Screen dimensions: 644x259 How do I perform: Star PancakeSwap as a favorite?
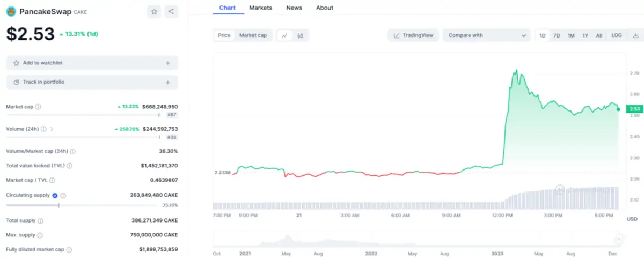(x=154, y=11)
